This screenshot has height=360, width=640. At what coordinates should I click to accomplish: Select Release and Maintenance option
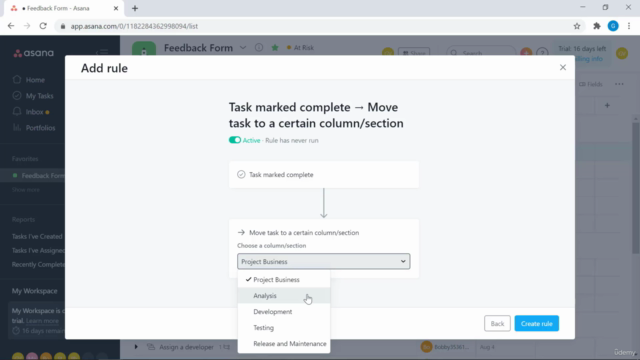coord(284,344)
